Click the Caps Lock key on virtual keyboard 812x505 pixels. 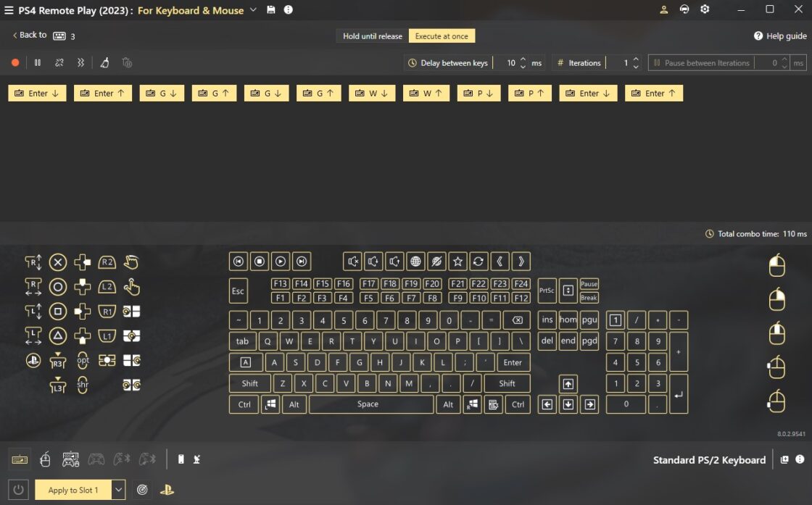click(x=246, y=362)
